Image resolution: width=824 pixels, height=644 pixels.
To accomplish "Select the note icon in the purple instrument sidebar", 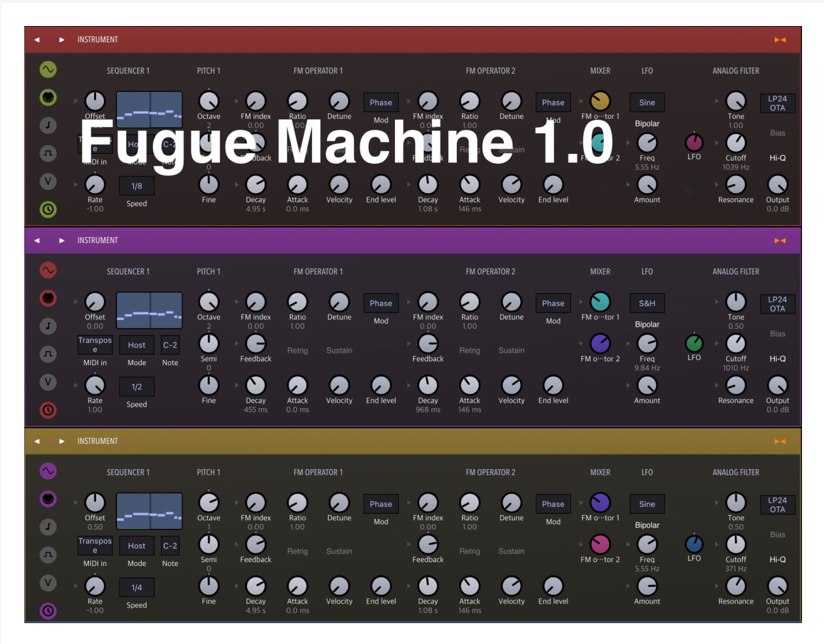I will click(x=48, y=326).
